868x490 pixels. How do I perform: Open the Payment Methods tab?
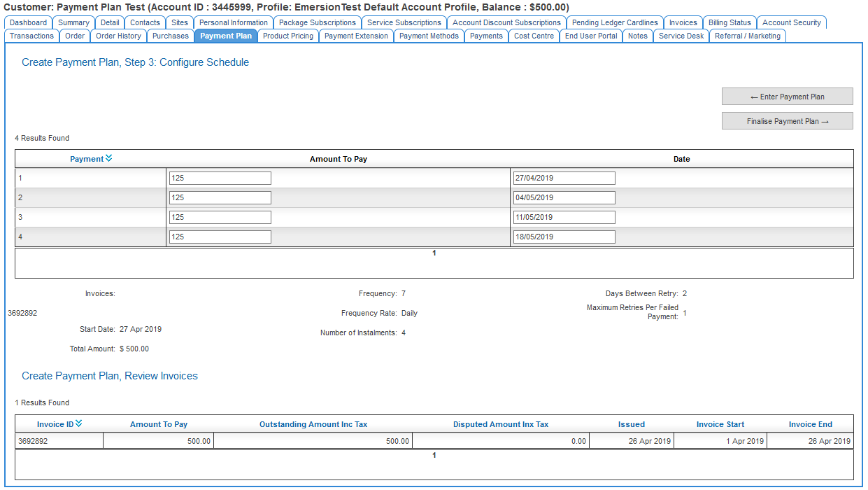click(x=429, y=36)
